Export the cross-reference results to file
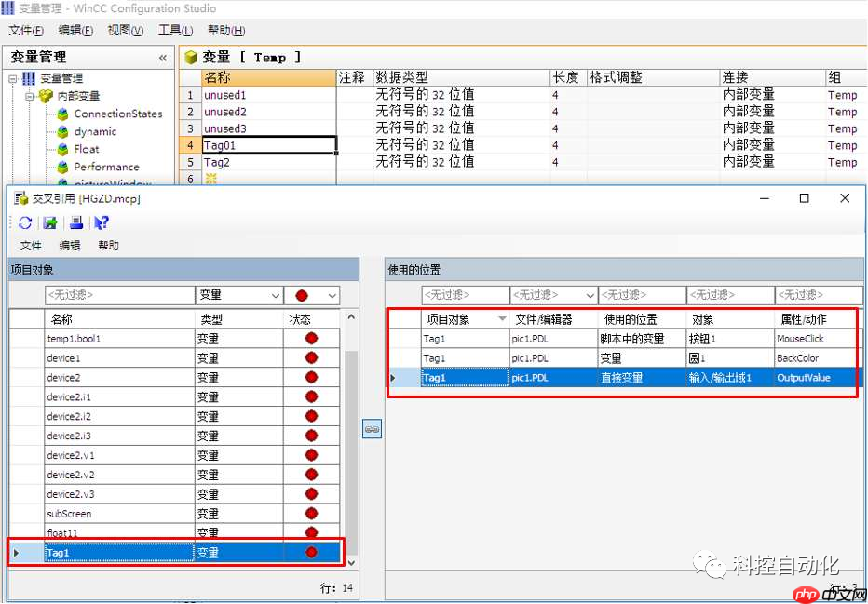 click(x=48, y=222)
